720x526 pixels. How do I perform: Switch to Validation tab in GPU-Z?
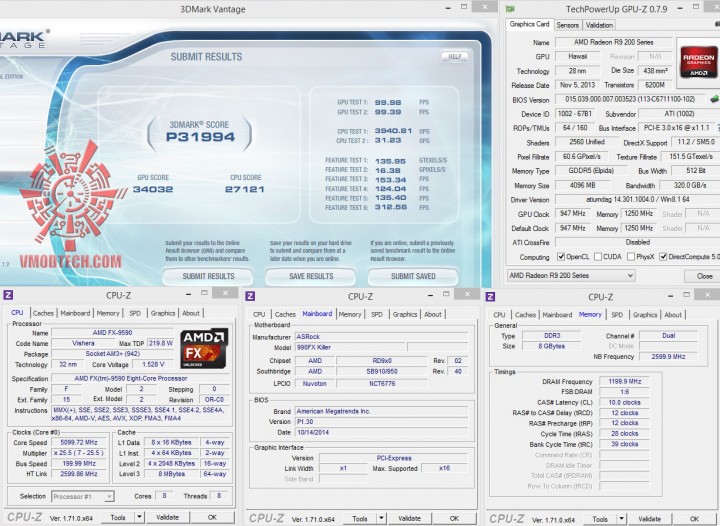[x=599, y=25]
